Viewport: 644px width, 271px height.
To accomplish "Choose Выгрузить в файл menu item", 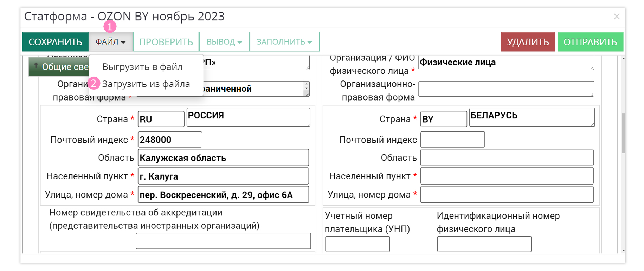I will coord(142,67).
